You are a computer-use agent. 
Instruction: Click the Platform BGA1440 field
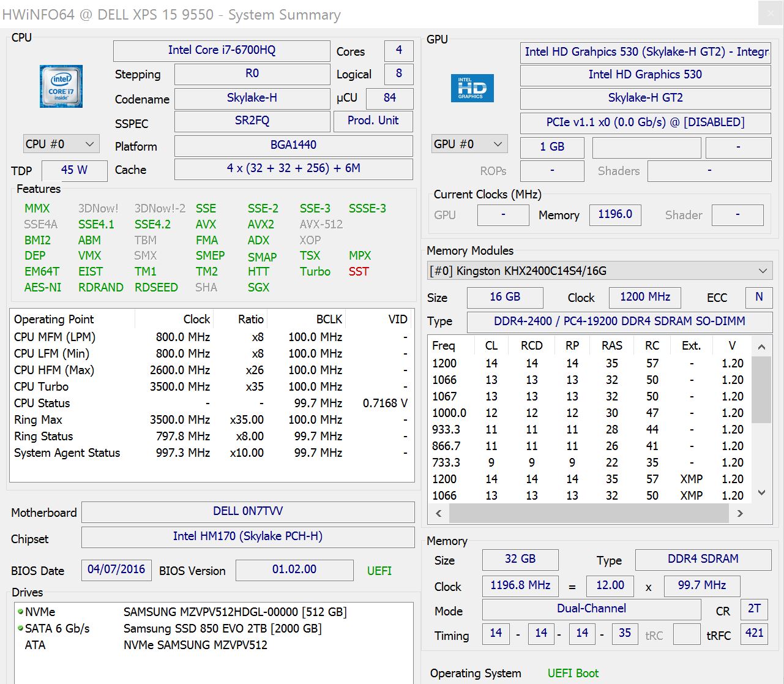click(x=294, y=146)
